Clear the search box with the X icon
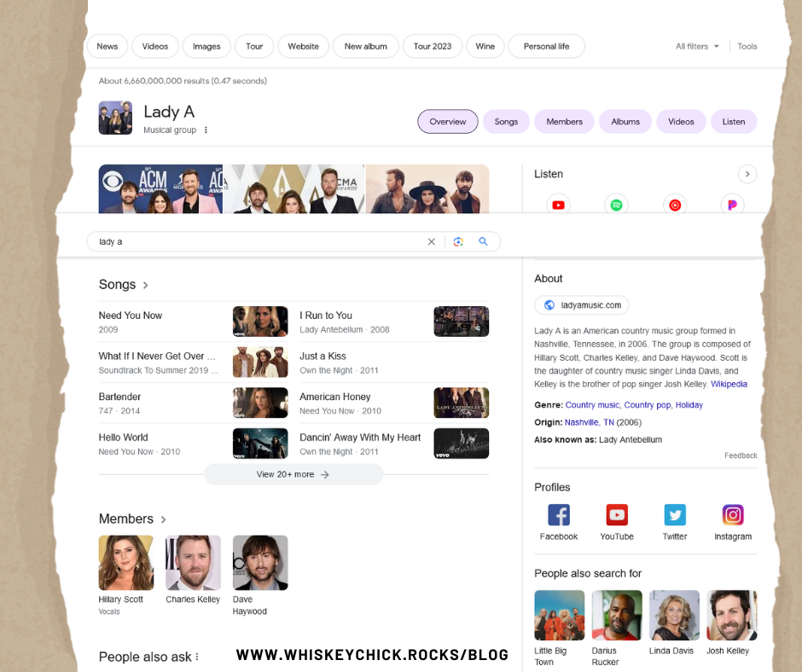Screen dimensions: 802x672 [431, 241]
